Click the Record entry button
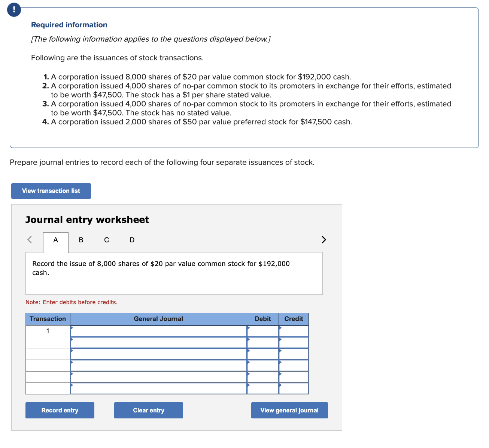This screenshot has width=489, height=448. pyautogui.click(x=60, y=410)
